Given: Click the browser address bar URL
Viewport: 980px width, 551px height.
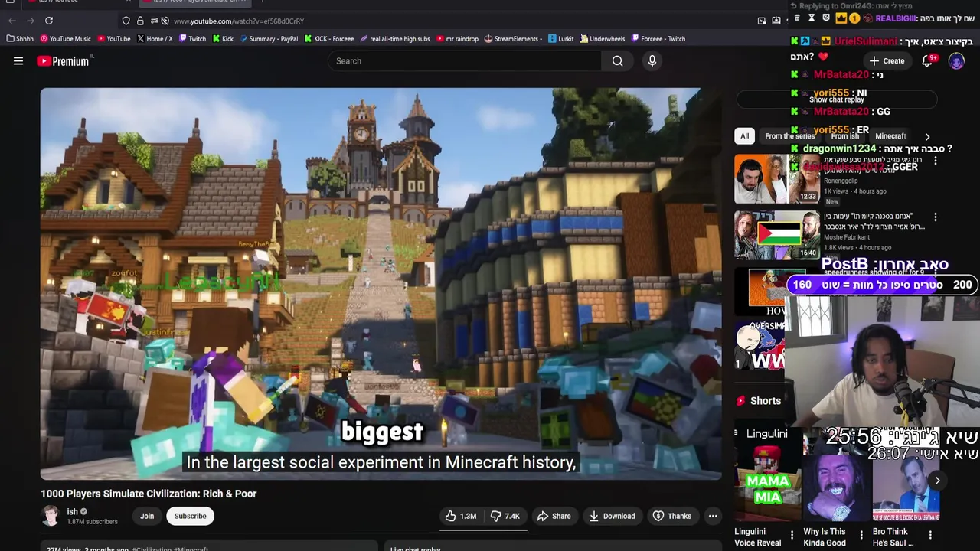Looking at the screenshot, I should 239,21.
